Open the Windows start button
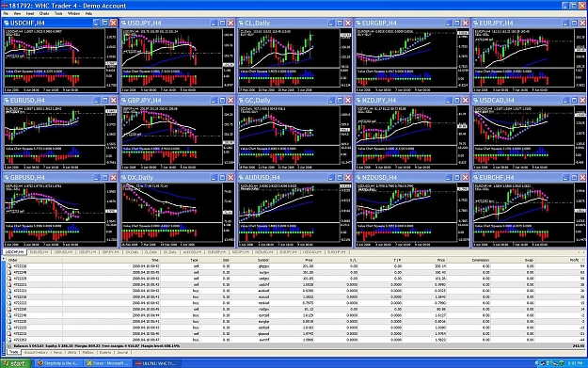The height and width of the screenshot is (368, 588). coord(16,363)
